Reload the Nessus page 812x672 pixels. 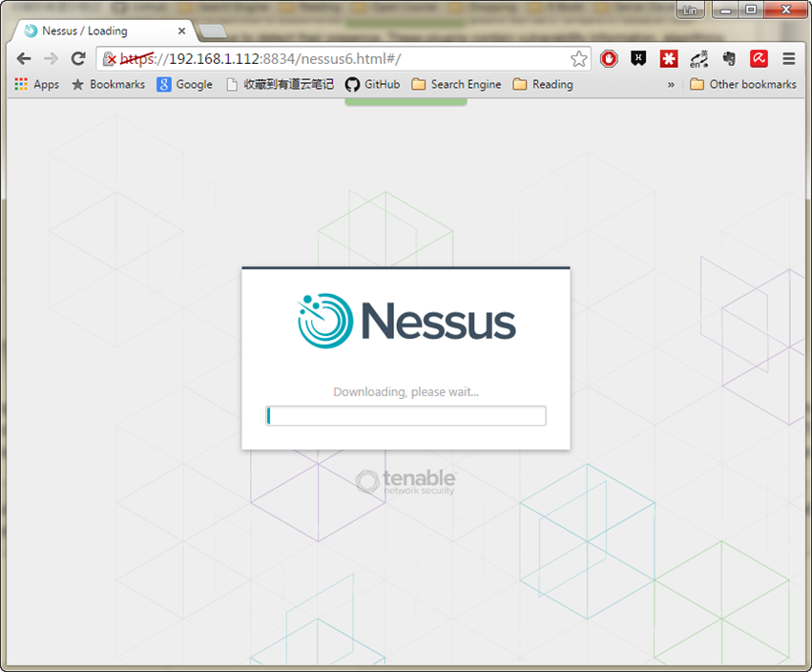[78, 58]
